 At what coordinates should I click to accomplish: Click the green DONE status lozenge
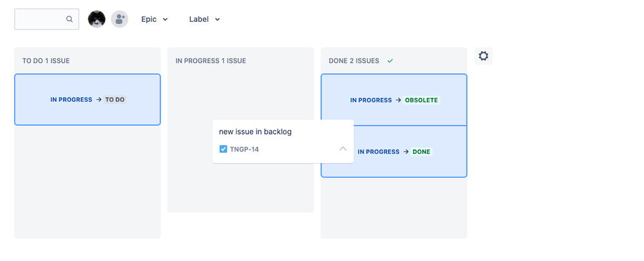[422, 152]
